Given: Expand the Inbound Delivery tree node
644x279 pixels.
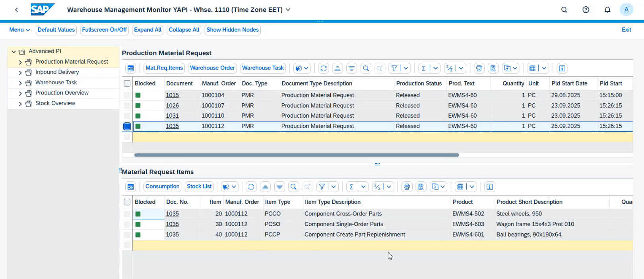Looking at the screenshot, I should click(x=20, y=72).
